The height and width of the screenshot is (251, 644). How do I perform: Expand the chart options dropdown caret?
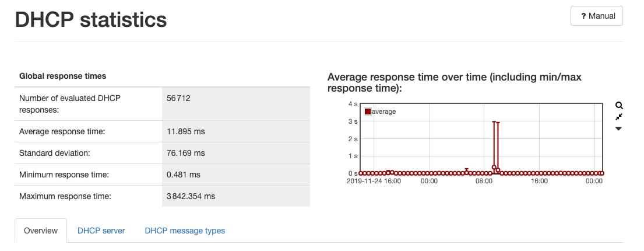click(x=619, y=128)
